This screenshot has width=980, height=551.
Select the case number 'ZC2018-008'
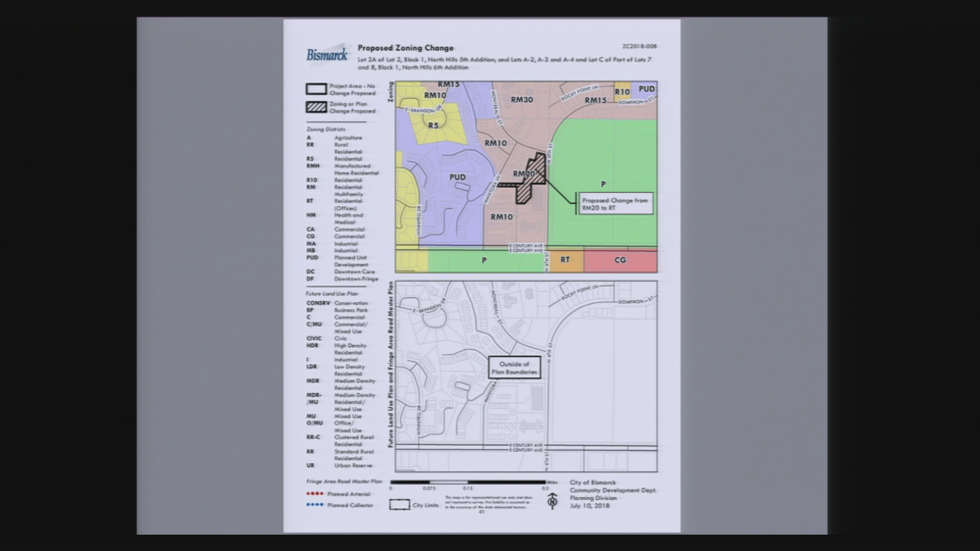639,46
